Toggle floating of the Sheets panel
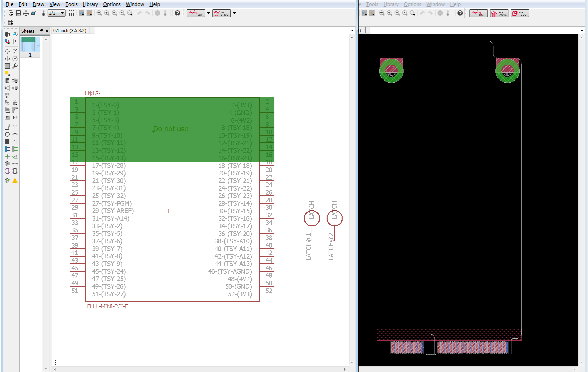 [41, 31]
